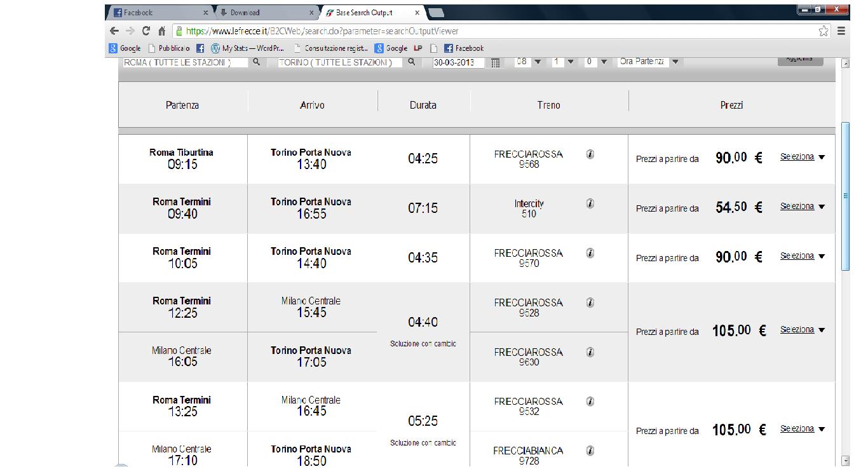Image resolution: width=868 pixels, height=469 pixels.
Task: Click search magnifier next to Roma station
Action: (257, 62)
